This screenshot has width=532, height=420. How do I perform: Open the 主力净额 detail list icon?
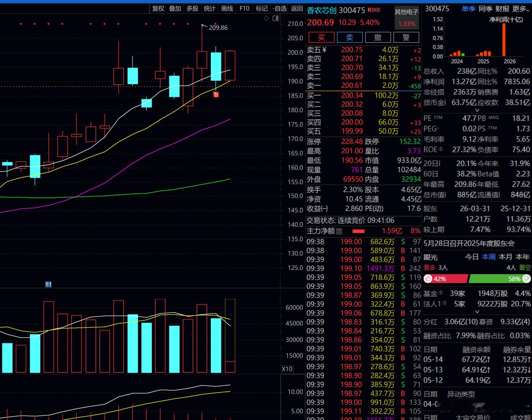pos(339,231)
